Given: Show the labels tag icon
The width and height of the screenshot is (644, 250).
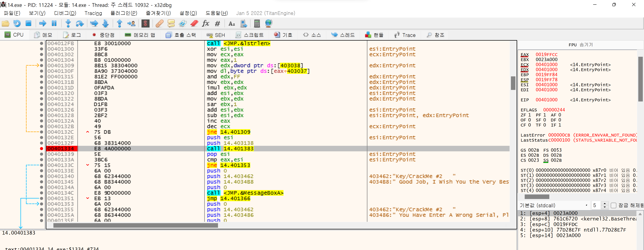Looking at the screenshot, I should click(183, 23).
